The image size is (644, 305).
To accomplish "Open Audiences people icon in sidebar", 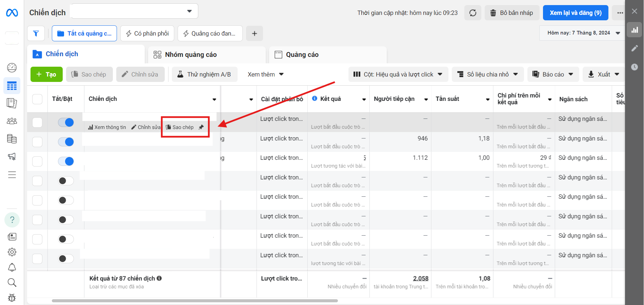I will click(x=12, y=121).
